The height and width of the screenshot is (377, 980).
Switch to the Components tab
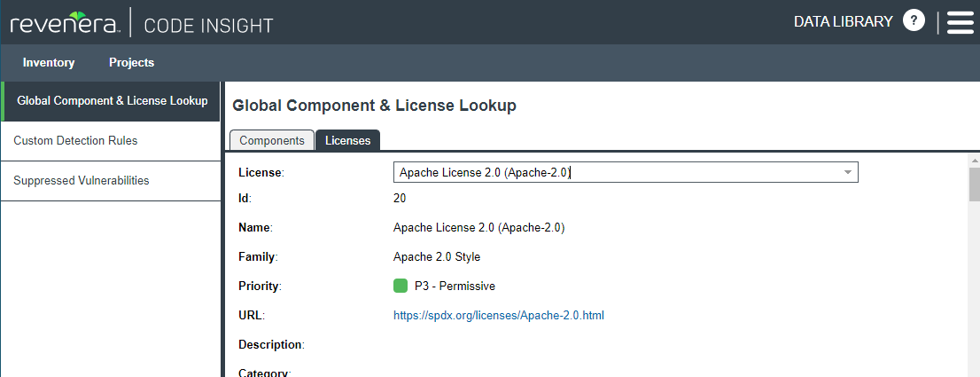(x=272, y=141)
